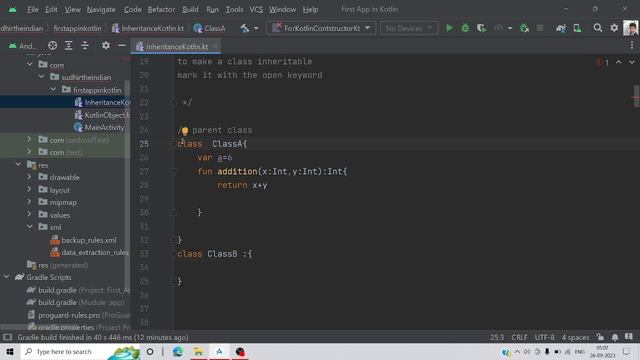Sync project with Gradle files icon
This screenshot has height=360, width=640.
(x=561, y=28)
